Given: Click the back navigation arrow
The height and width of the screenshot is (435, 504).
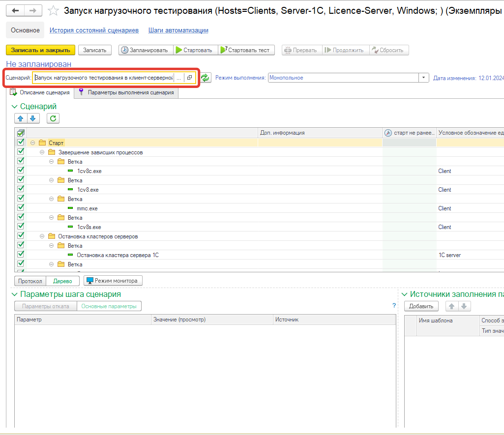Looking at the screenshot, I should [15, 10].
